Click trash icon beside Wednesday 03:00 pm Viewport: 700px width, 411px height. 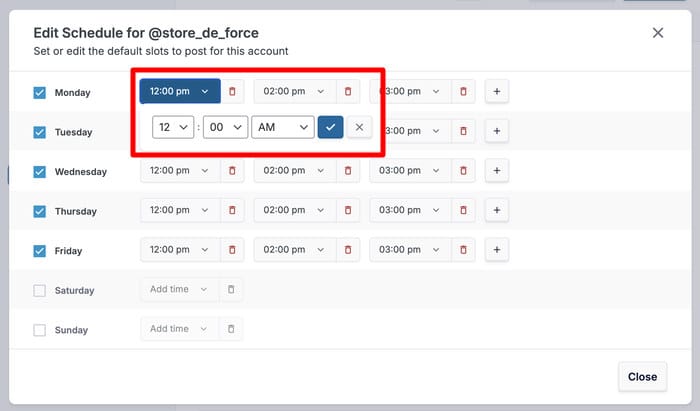[x=462, y=171]
